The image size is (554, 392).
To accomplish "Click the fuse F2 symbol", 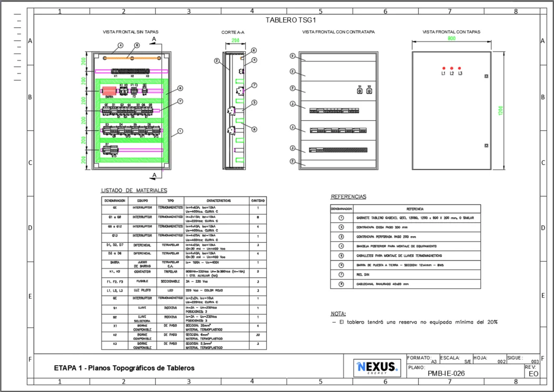I will (x=133, y=90).
